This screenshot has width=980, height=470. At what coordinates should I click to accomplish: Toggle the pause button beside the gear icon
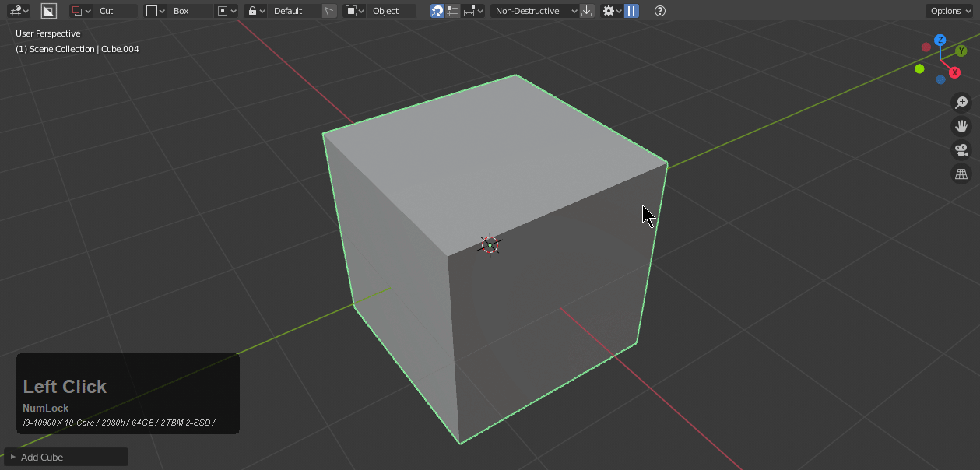(631, 10)
